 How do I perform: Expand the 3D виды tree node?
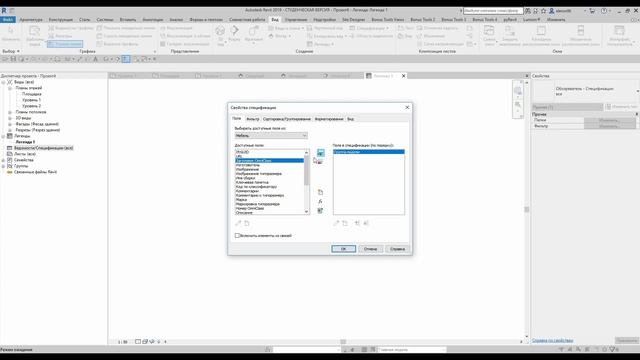10,118
